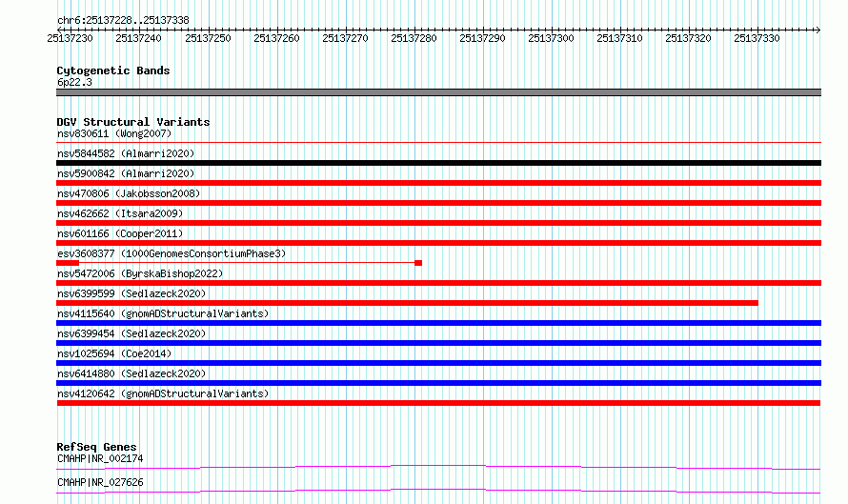The height and width of the screenshot is (504, 848).
Task: Select the nsv5472006 (ByrskaBishop2022) label
Action: coord(140,273)
